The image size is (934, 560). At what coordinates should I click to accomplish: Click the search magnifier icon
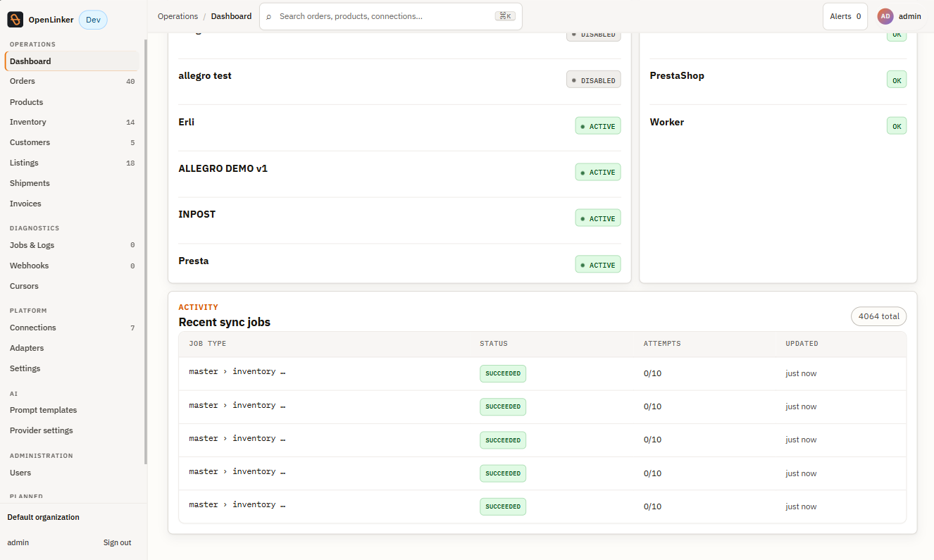click(x=268, y=16)
